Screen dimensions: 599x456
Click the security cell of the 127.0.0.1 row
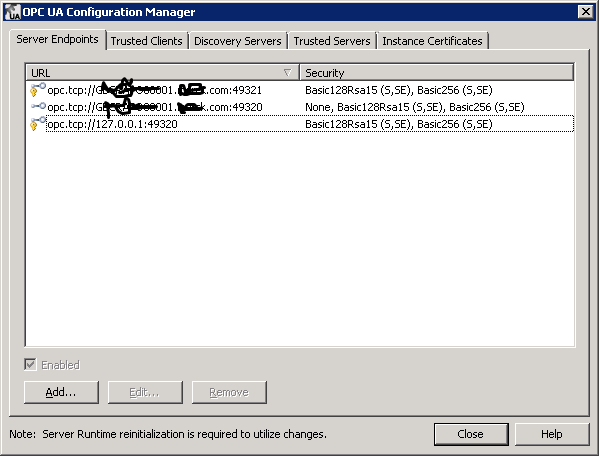pos(399,124)
